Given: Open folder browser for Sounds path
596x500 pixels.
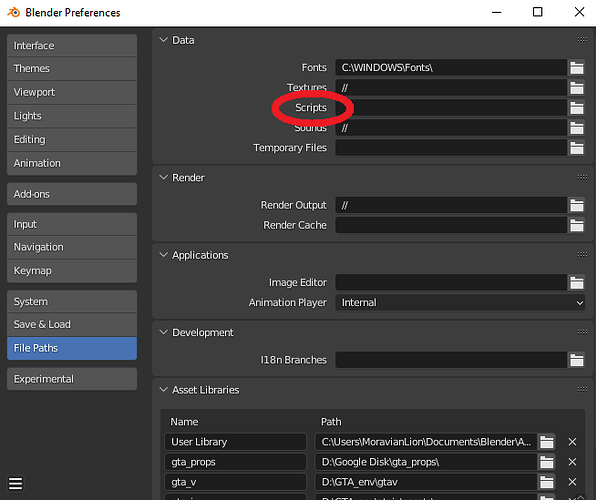Looking at the screenshot, I should pyautogui.click(x=576, y=128).
